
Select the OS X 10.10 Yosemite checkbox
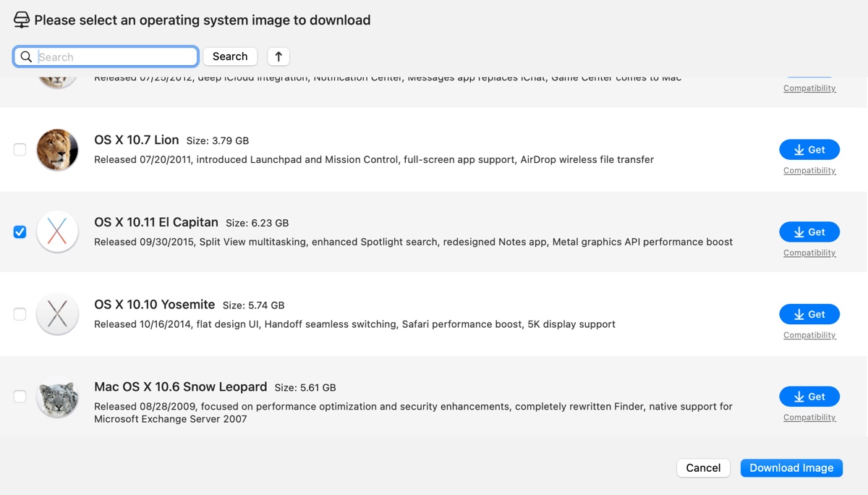[x=20, y=314]
